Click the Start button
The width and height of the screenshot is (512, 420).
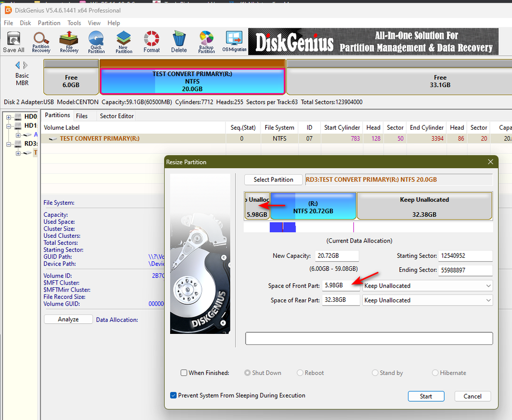pyautogui.click(x=426, y=396)
